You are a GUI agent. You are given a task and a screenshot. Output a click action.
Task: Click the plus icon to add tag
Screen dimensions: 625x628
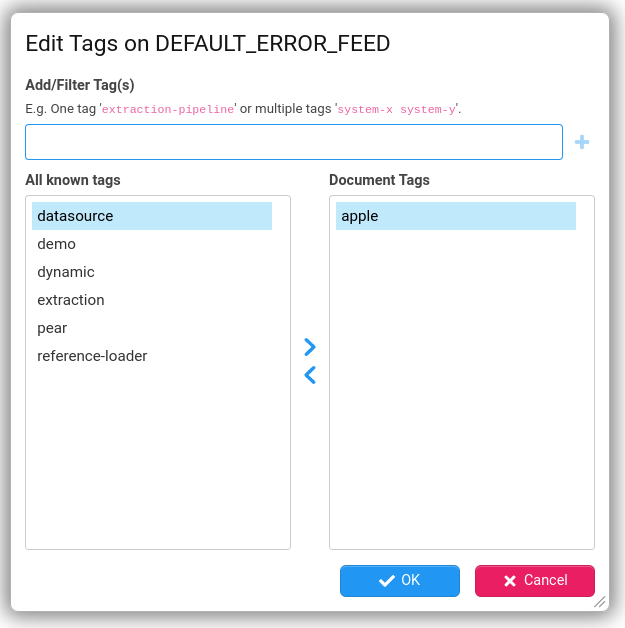pyautogui.click(x=582, y=142)
